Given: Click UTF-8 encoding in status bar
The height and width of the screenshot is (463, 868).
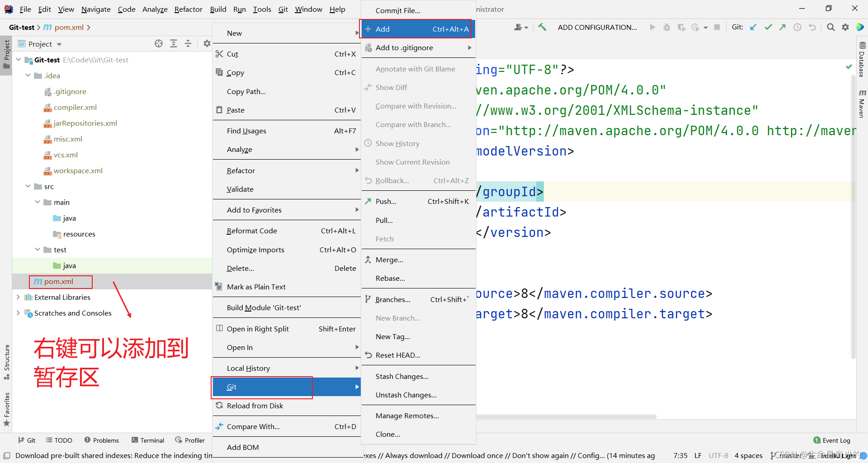Looking at the screenshot, I should 718,455.
